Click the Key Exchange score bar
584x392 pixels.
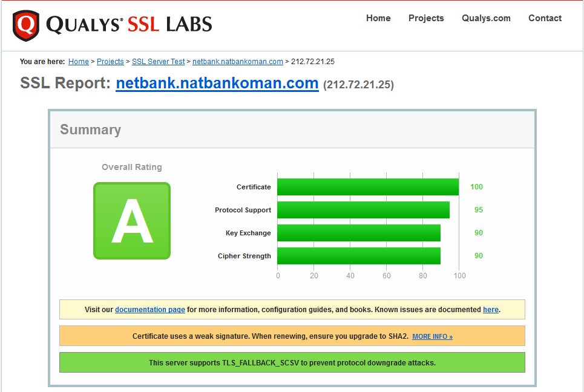coord(359,233)
